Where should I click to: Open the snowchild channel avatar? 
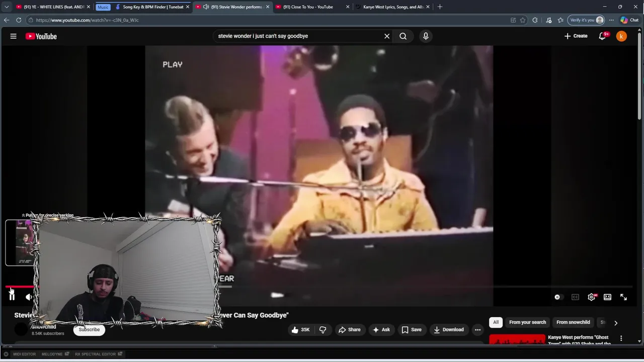(21, 330)
